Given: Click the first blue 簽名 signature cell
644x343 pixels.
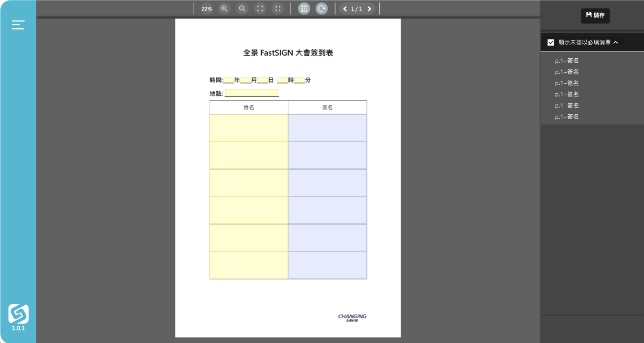Looking at the screenshot, I should (x=327, y=128).
